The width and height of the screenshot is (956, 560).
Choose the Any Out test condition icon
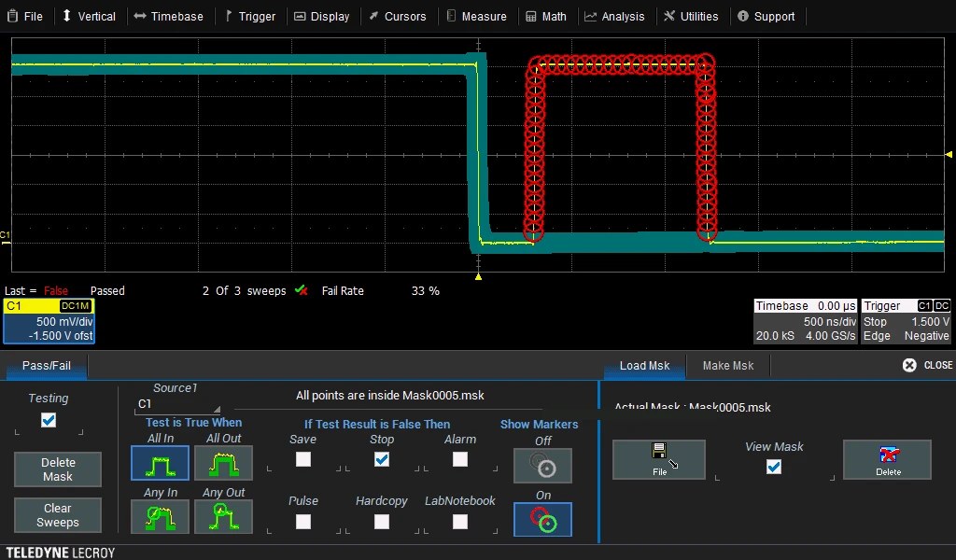pyautogui.click(x=223, y=517)
